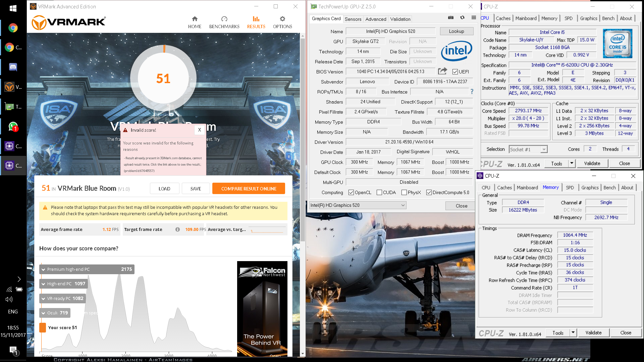
Task: Refresh GPU-Z readings with refresh icon
Action: pos(462,18)
